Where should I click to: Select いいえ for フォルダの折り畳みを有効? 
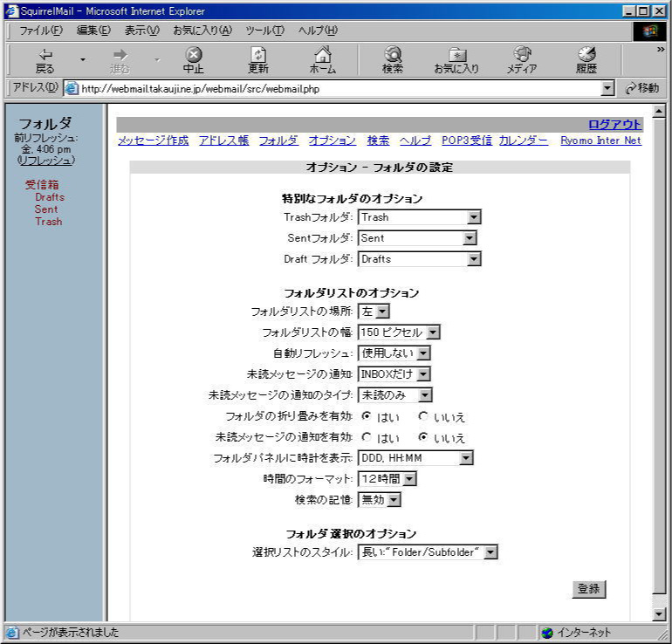point(423,415)
